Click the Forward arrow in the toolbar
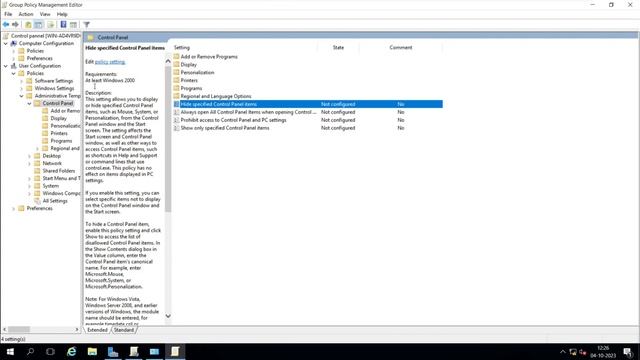 16,25
